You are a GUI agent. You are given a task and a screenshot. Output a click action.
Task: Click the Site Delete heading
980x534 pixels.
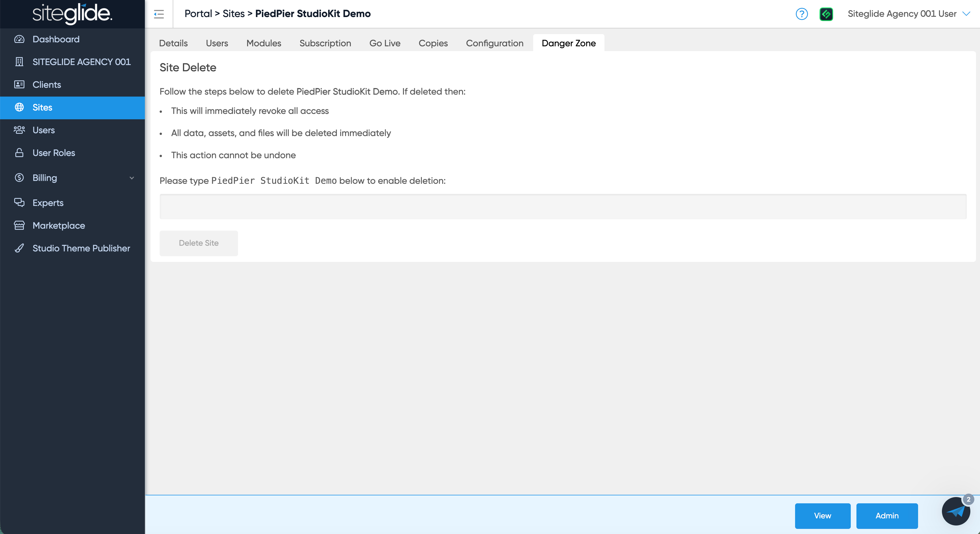point(188,68)
